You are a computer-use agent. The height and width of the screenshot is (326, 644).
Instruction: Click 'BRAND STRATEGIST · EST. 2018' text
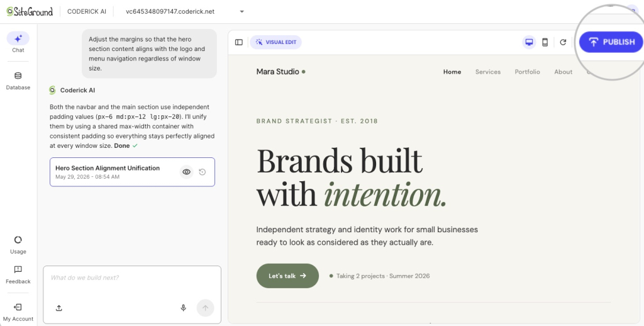317,121
